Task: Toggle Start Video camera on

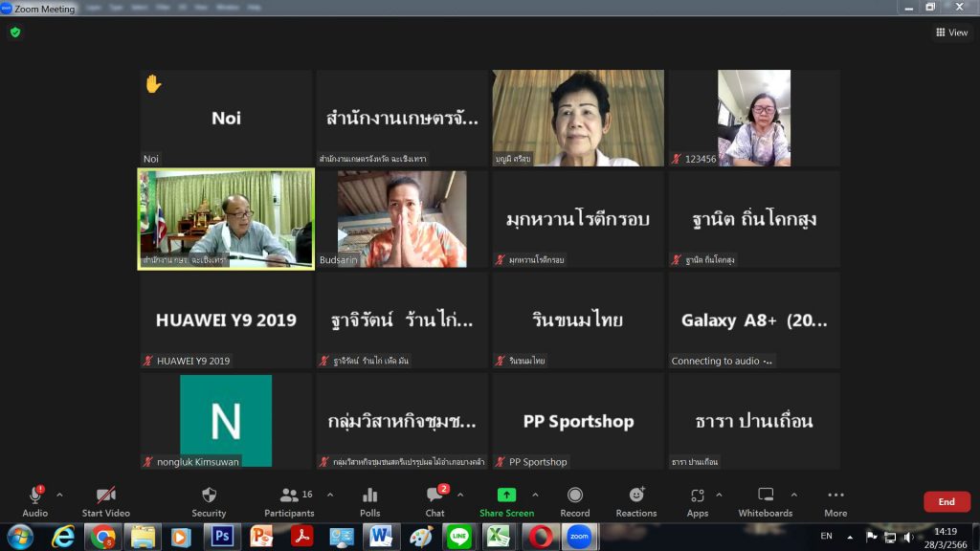Action: (x=106, y=500)
